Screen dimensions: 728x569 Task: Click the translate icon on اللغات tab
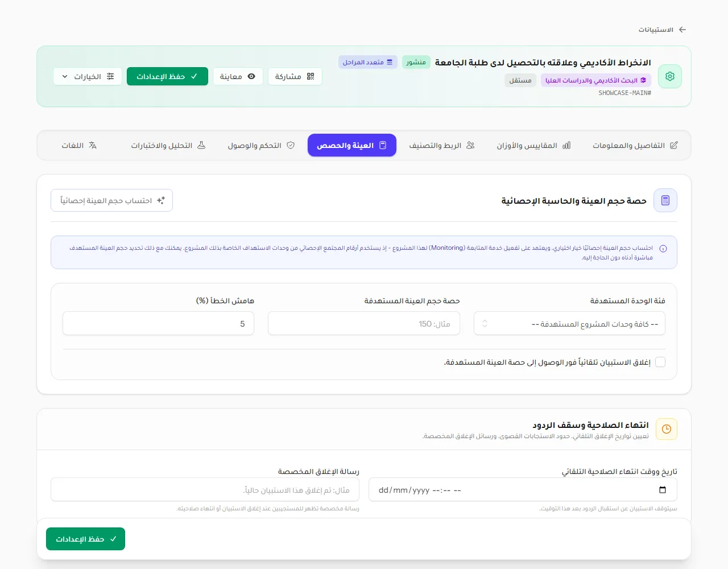tap(93, 145)
